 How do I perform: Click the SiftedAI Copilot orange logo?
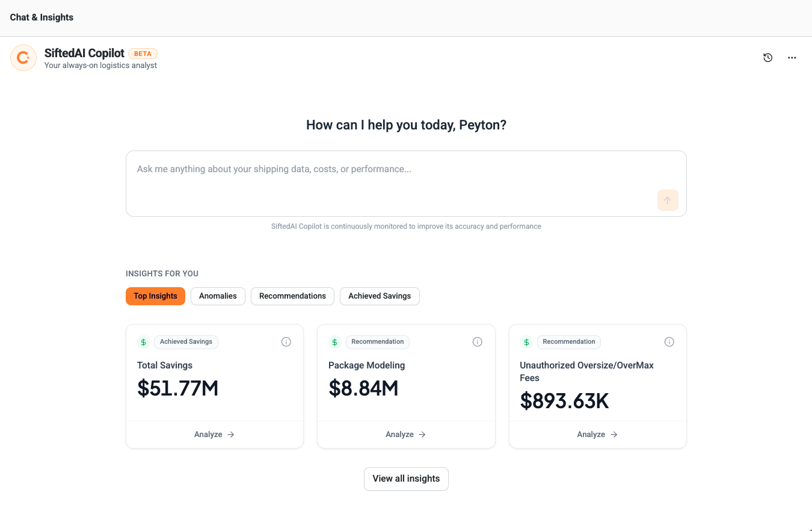coord(23,58)
